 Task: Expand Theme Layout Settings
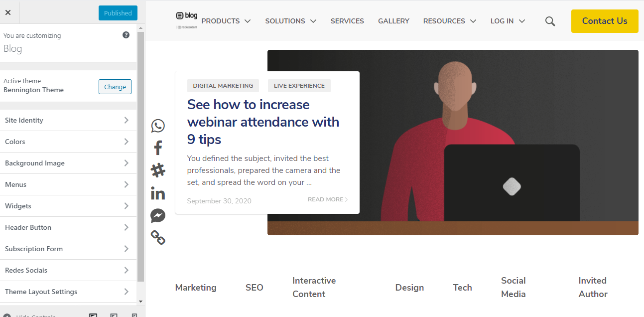68,292
